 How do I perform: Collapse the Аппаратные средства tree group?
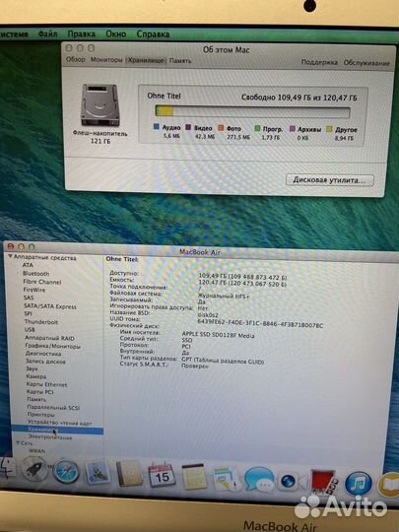(x=10, y=257)
